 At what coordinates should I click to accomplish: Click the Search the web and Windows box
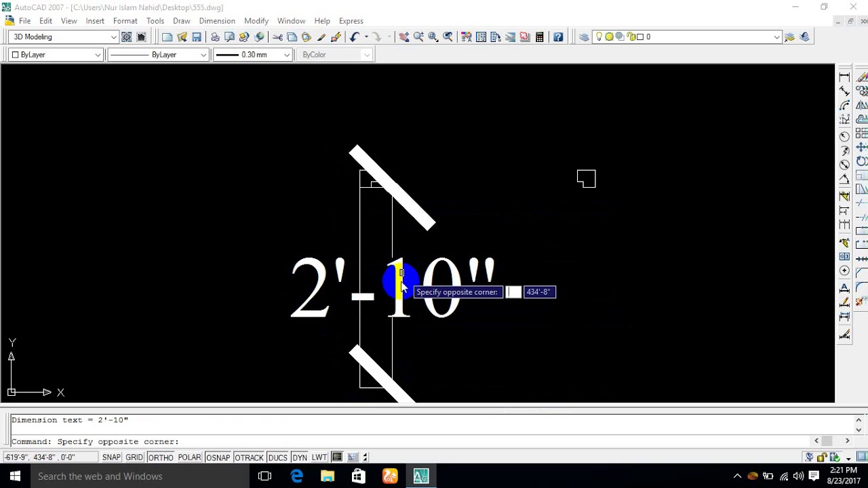click(140, 476)
